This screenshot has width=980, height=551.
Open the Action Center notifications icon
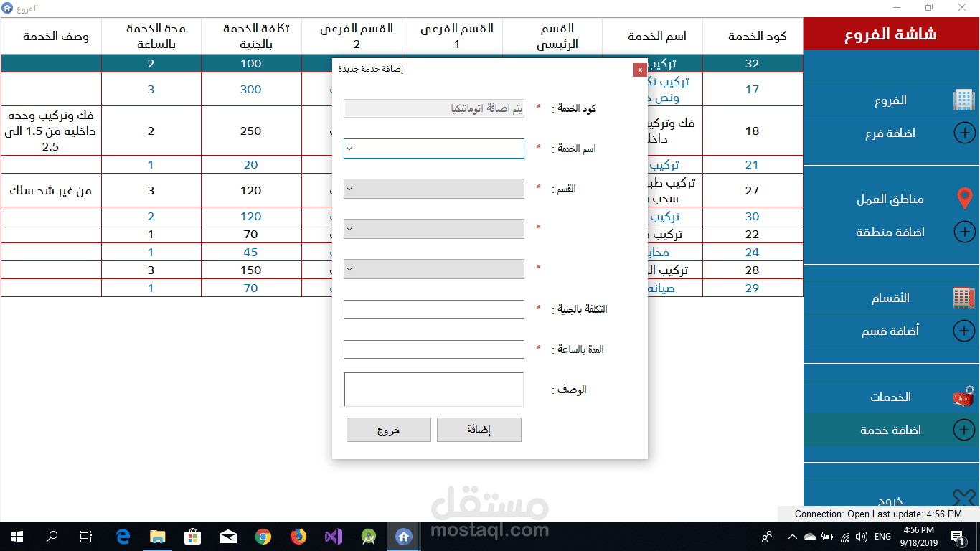click(956, 536)
